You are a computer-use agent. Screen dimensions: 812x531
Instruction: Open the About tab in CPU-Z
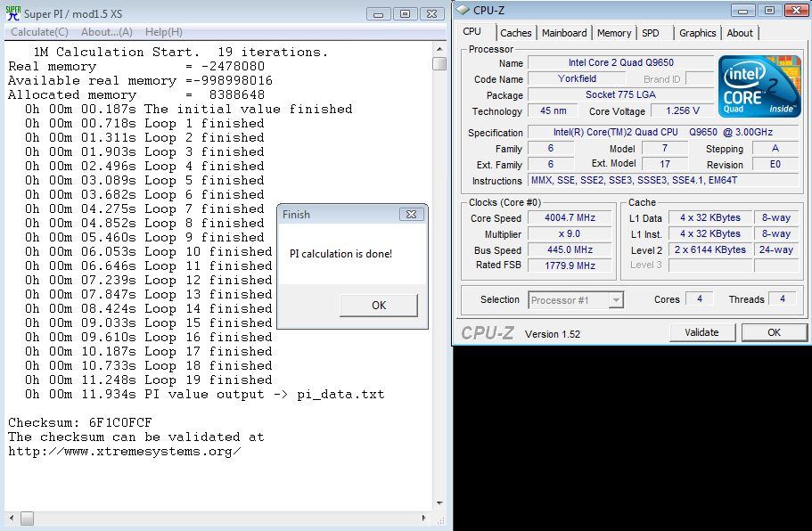pos(740,33)
